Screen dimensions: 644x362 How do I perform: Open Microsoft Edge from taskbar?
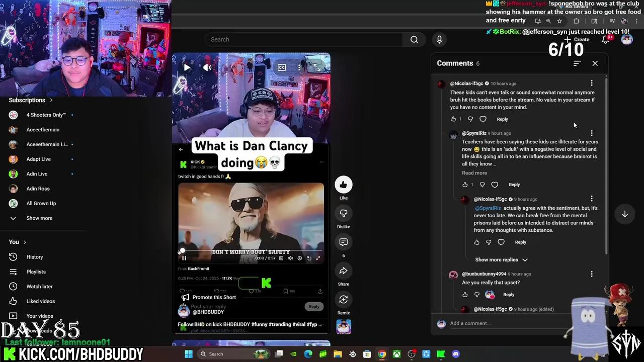tap(308, 354)
